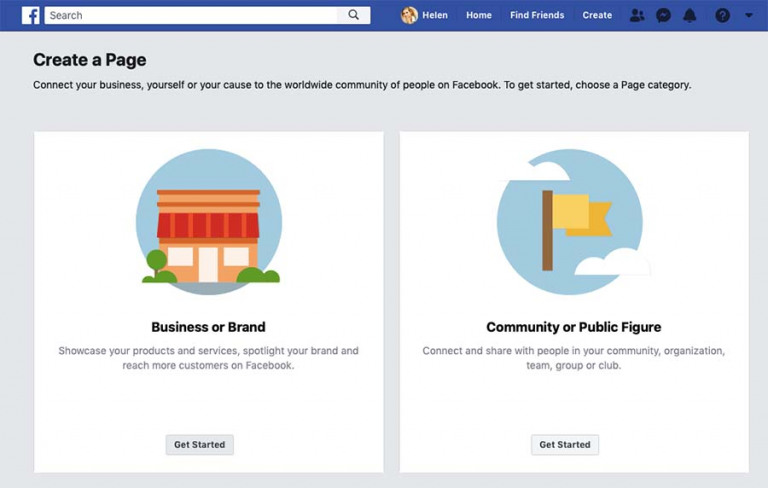Click the Create a Page title
Viewport: 768px width, 488px height.
pos(90,60)
